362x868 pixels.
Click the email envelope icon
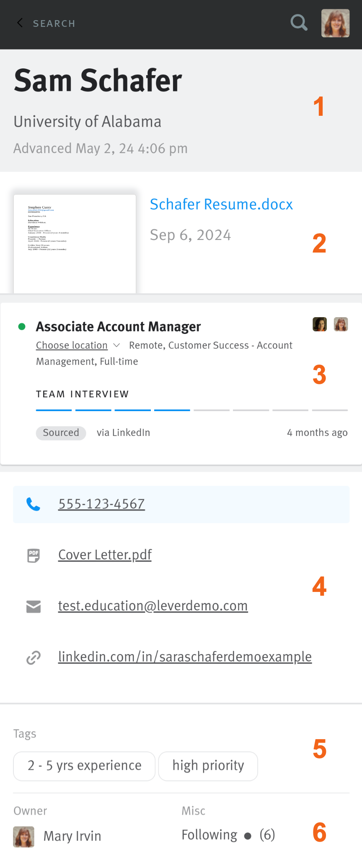[x=34, y=606]
